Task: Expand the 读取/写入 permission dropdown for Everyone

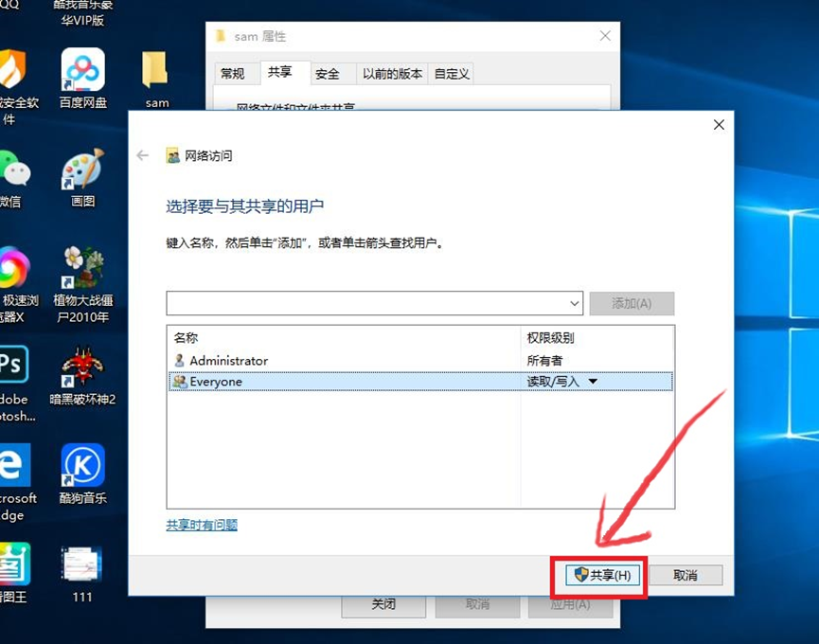Action: (x=593, y=382)
